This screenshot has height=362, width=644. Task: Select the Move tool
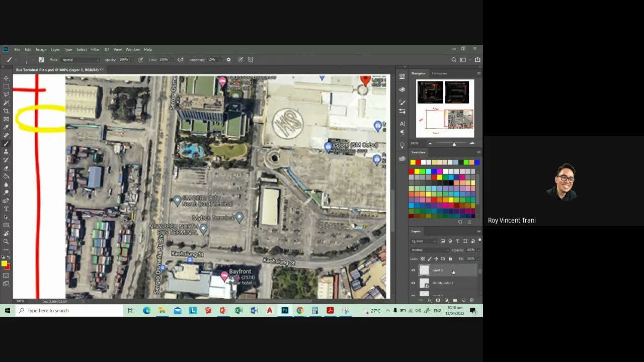pyautogui.click(x=6, y=78)
